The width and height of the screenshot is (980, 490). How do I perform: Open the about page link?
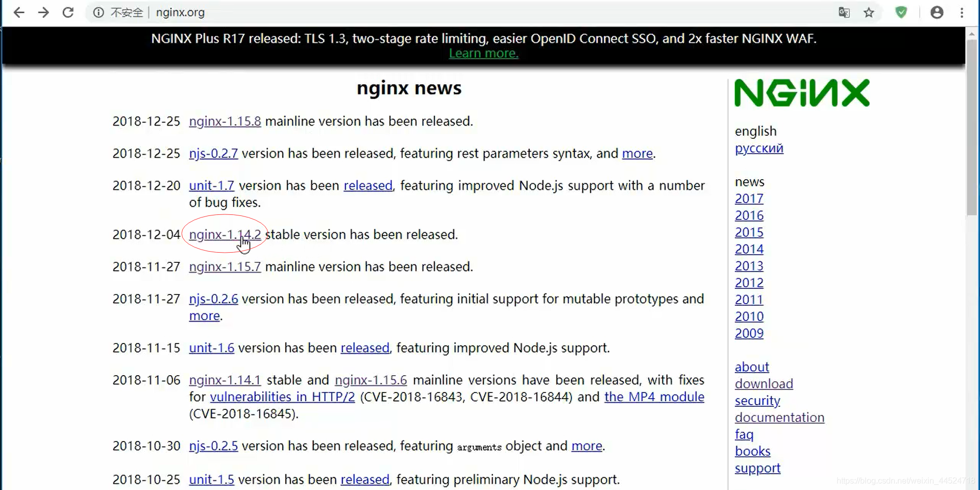(x=752, y=367)
